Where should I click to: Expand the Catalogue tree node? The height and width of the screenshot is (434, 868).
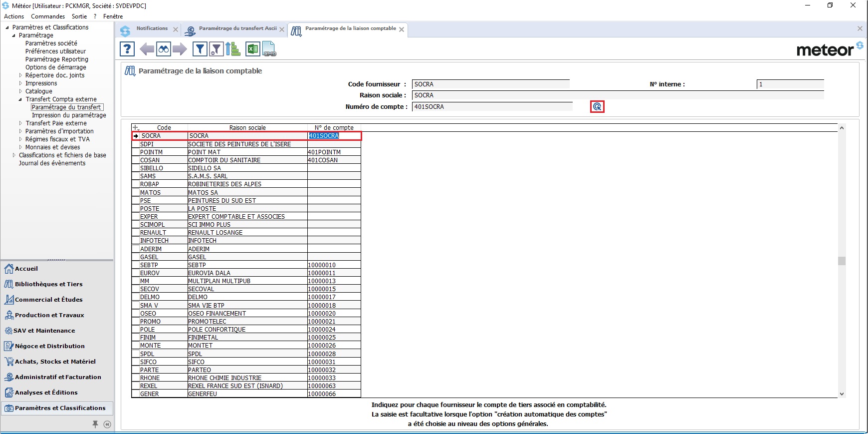tap(20, 91)
